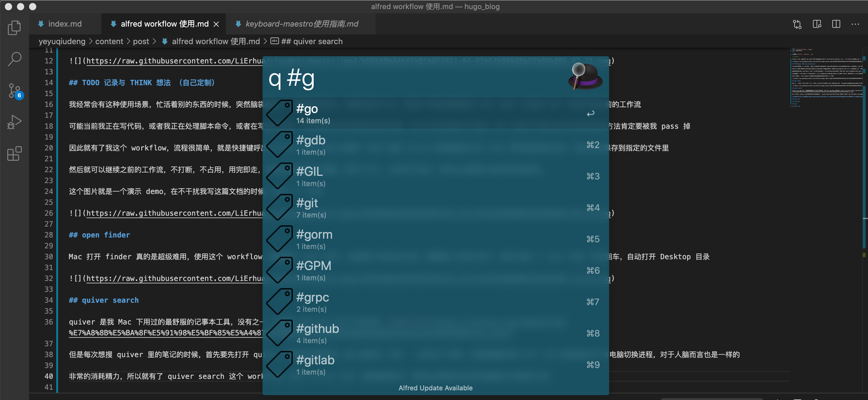Expand the content breadcrumb folder
The width and height of the screenshot is (868, 400).
[x=109, y=41]
